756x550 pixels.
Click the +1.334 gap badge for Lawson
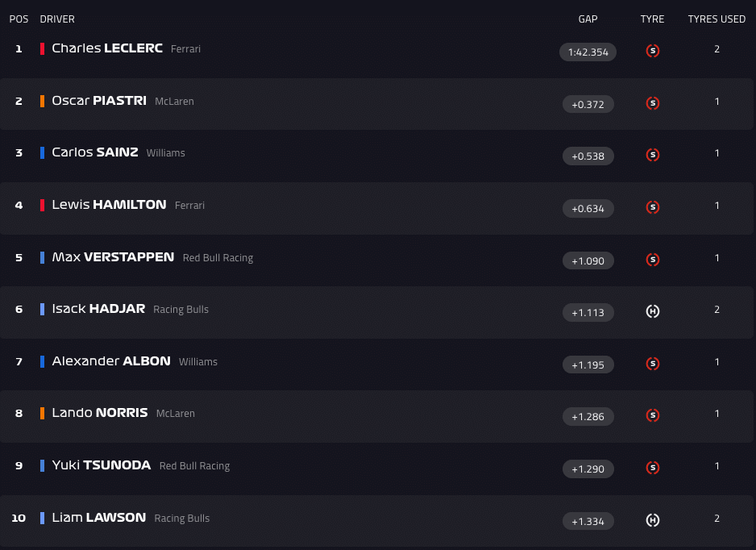click(x=588, y=521)
